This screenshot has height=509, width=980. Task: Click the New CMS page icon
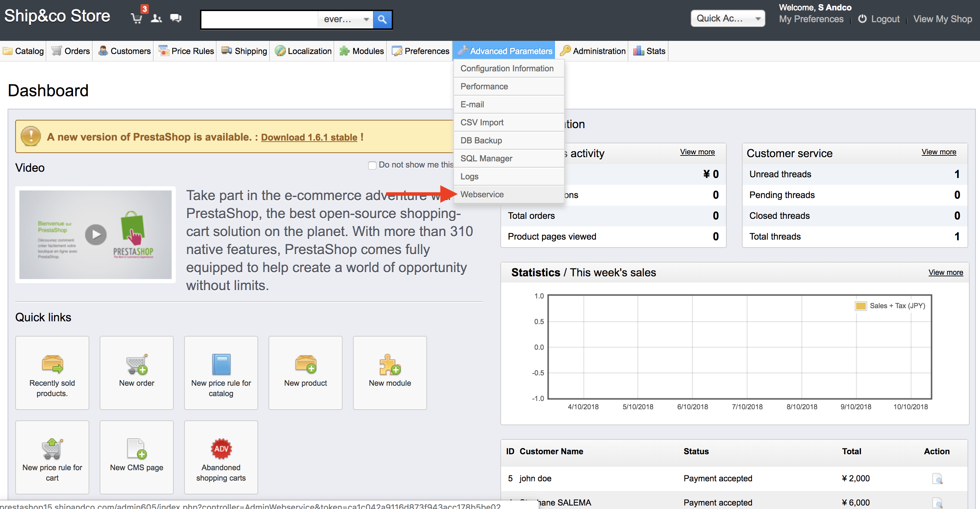[x=137, y=448]
